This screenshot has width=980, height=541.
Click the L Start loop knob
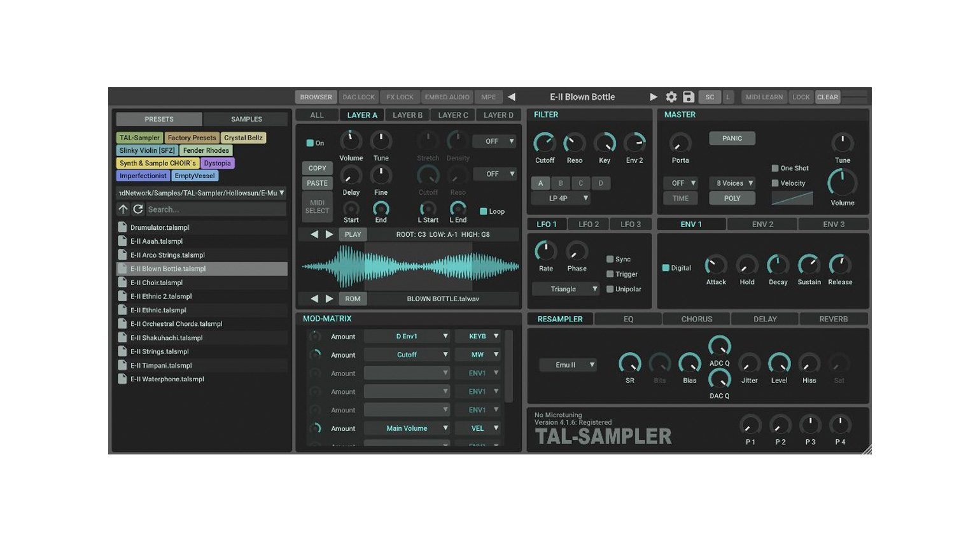tap(428, 208)
